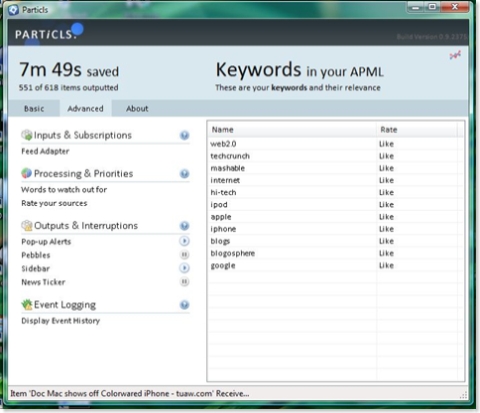Click the chart icon near Keywords heading

click(455, 55)
